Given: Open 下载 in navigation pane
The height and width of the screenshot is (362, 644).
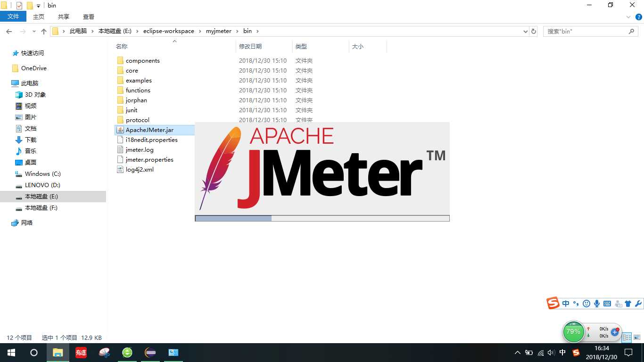Looking at the screenshot, I should pyautogui.click(x=30, y=140).
